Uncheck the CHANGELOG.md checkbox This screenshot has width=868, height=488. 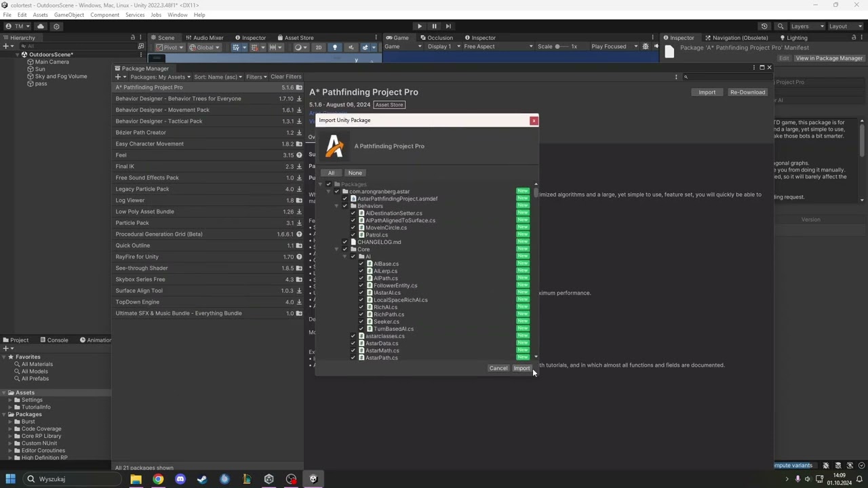(x=344, y=242)
